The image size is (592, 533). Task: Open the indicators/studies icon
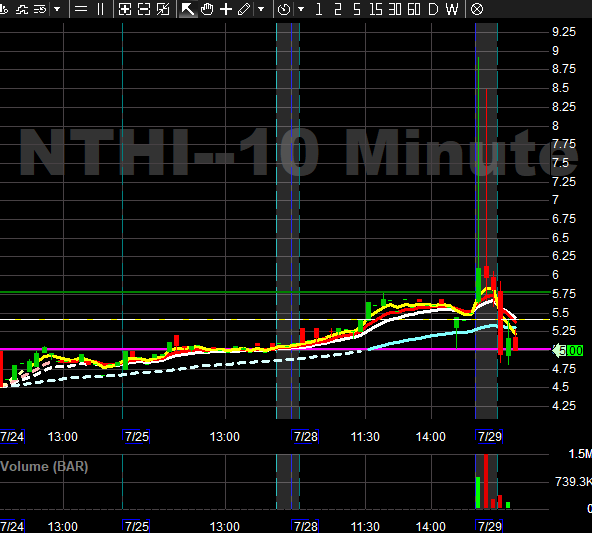22,9
